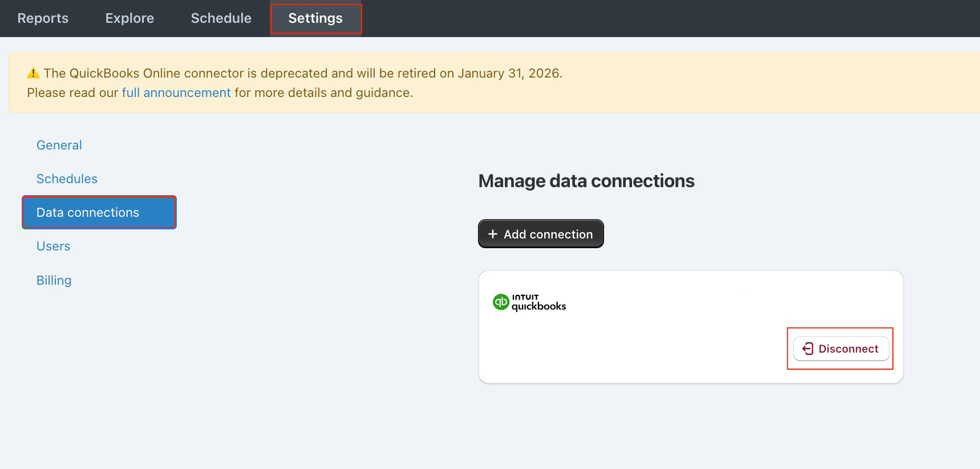Click the Manage data connections heading
This screenshot has width=980, height=469.
(x=586, y=181)
